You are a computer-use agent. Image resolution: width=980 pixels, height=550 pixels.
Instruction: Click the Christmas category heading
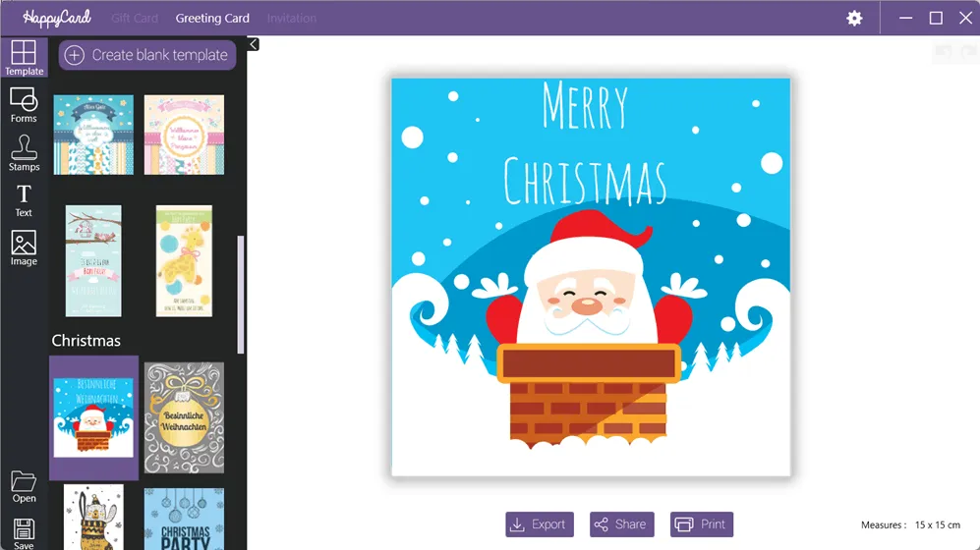pyautogui.click(x=86, y=341)
